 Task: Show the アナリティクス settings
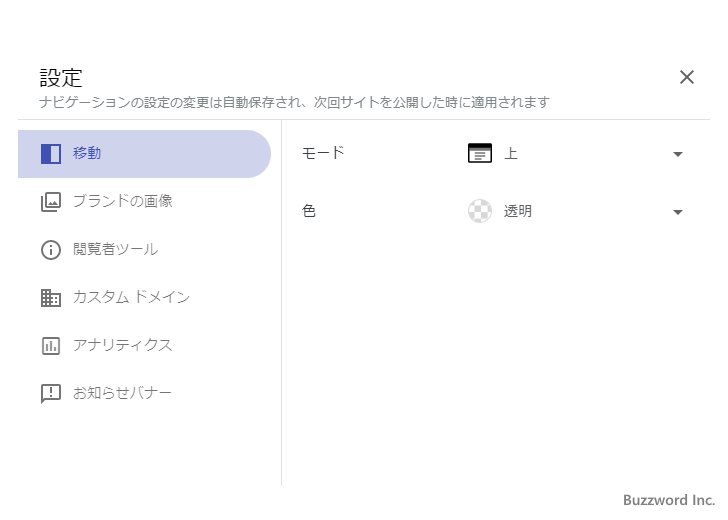click(122, 345)
